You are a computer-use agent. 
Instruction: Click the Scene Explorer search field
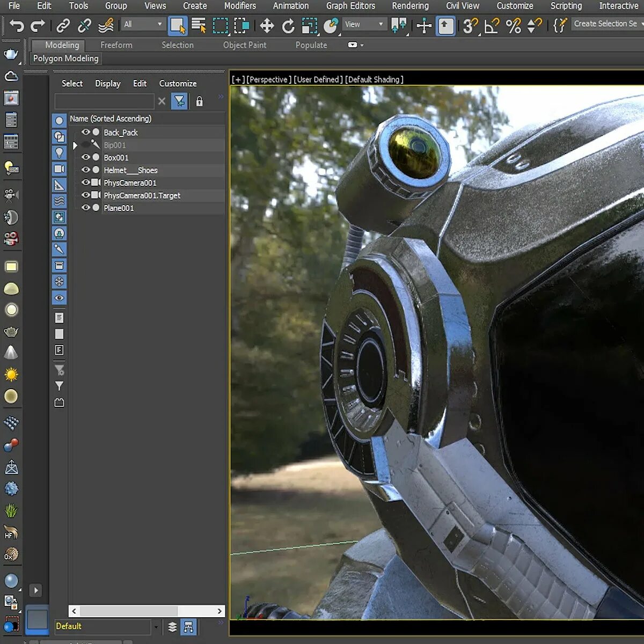tap(104, 101)
